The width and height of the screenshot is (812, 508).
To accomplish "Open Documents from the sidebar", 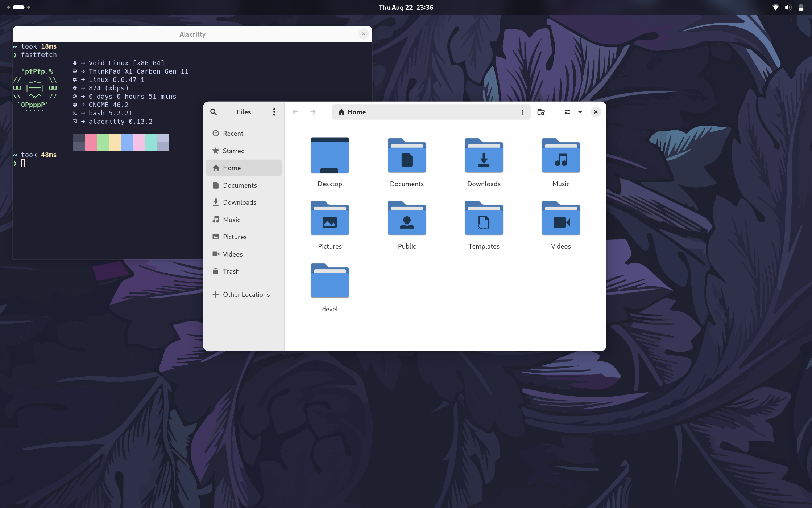I will point(244,185).
